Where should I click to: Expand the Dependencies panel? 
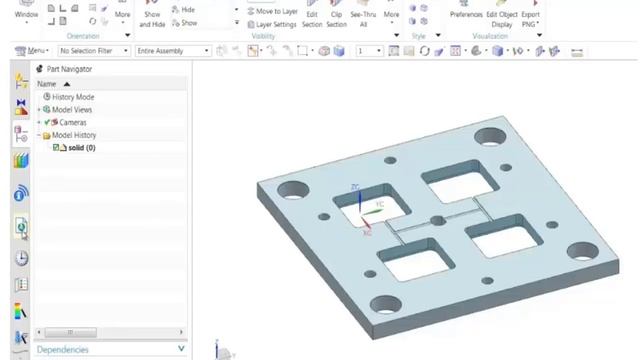(x=181, y=349)
